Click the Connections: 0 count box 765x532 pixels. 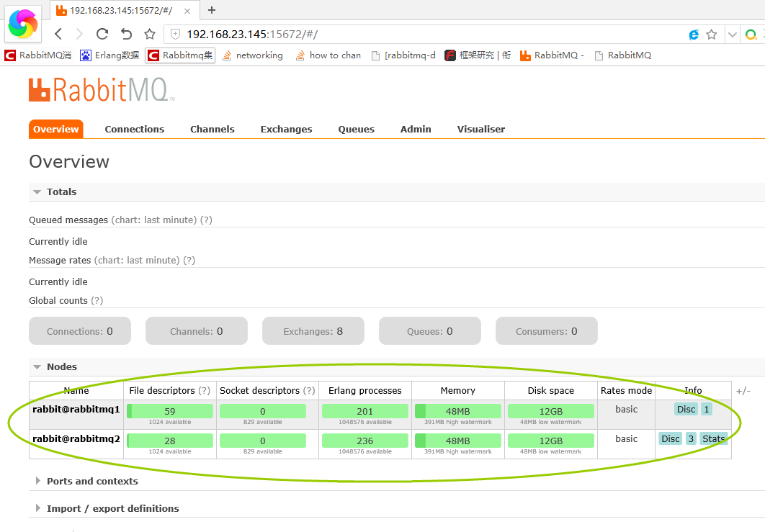click(80, 331)
